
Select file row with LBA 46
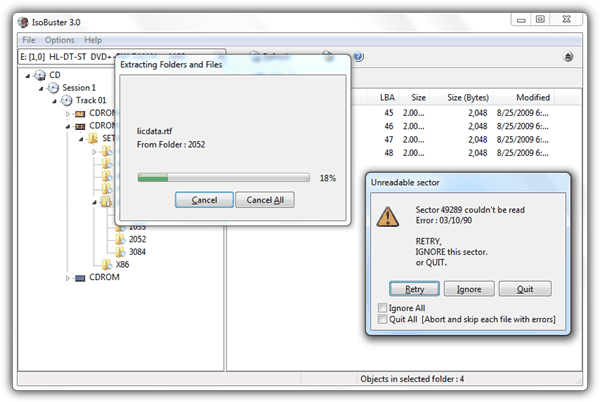click(x=466, y=126)
